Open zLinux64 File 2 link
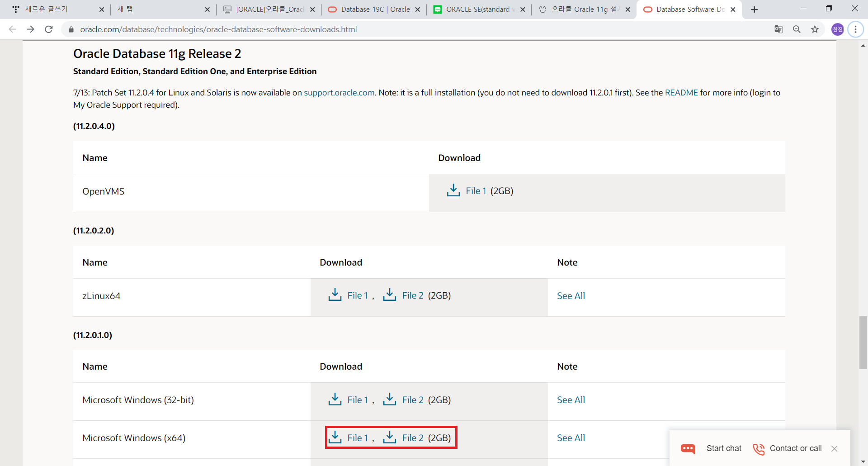This screenshot has height=466, width=868. (413, 295)
